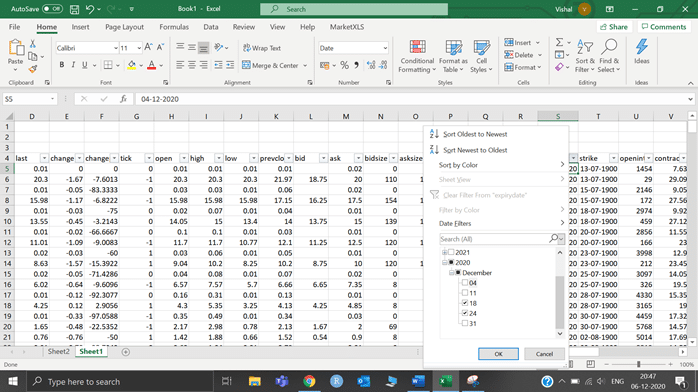Click the AutoSum sigma icon

click(560, 42)
